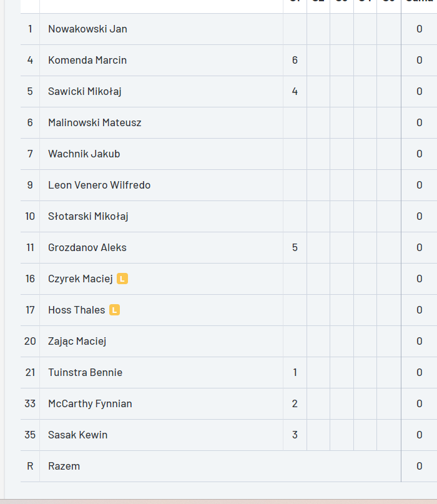Click jersey number 21 cell
437x504 pixels.
tap(30, 372)
